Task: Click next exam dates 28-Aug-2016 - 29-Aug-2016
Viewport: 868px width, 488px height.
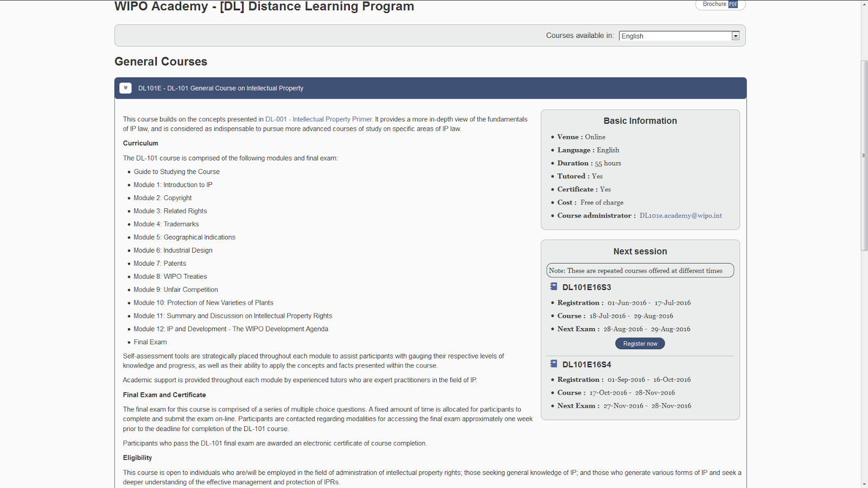Action: click(x=647, y=329)
